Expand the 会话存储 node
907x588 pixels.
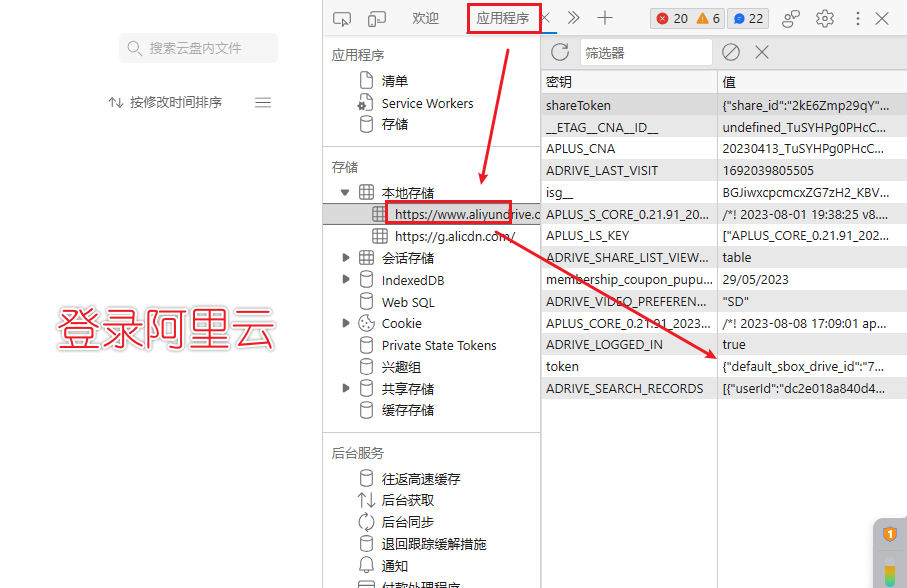pyautogui.click(x=345, y=257)
